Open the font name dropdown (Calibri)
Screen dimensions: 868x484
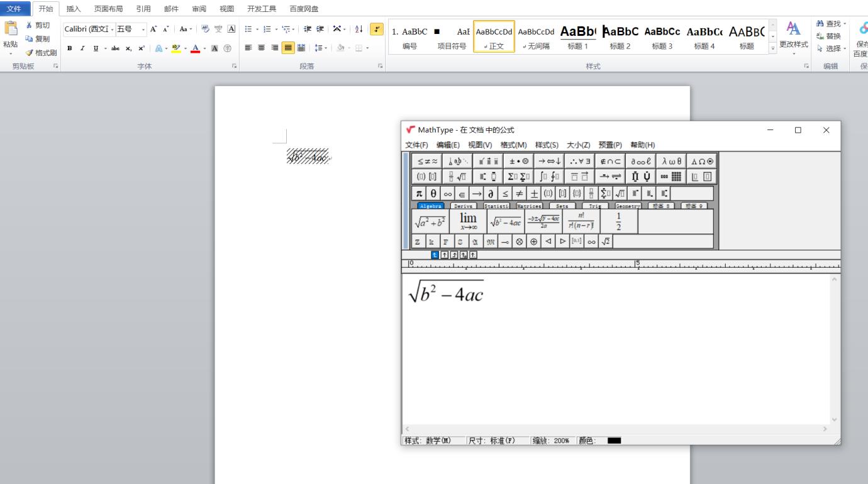(113, 30)
